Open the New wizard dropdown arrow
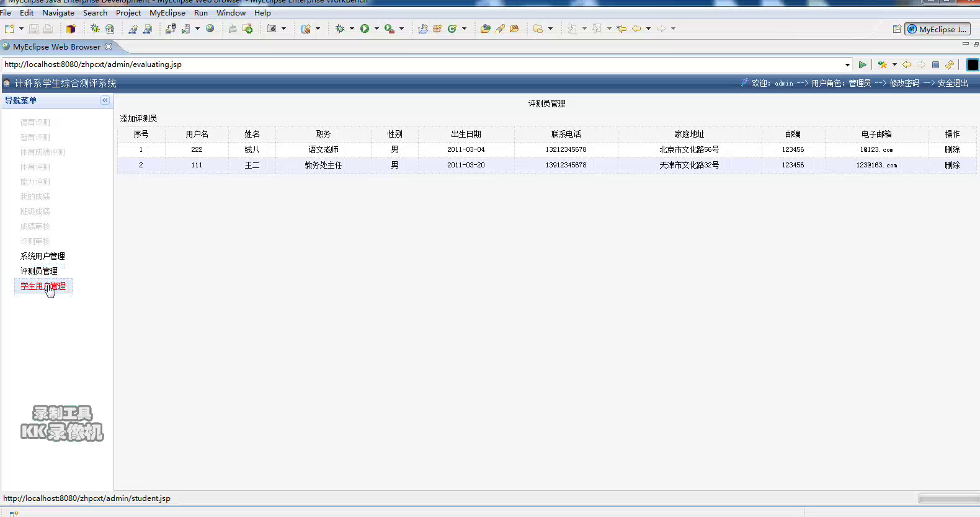This screenshot has height=517, width=980. pos(21,29)
